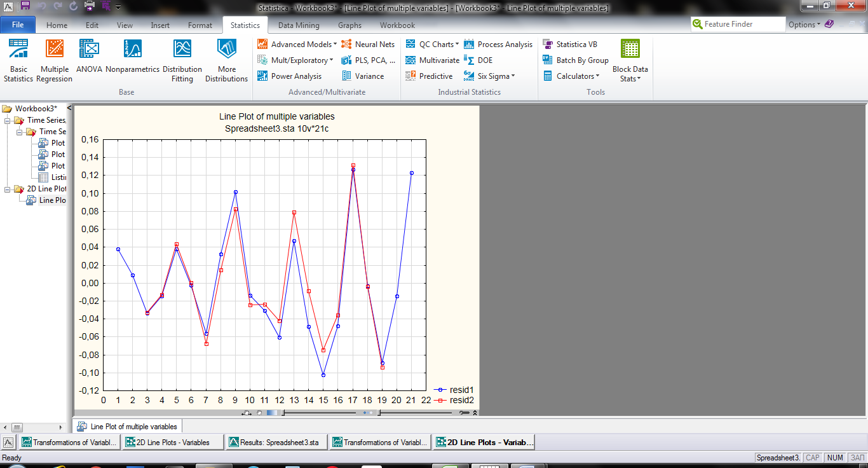868x468 pixels.
Task: Open the Graphs ribbon tab
Action: pos(349,25)
